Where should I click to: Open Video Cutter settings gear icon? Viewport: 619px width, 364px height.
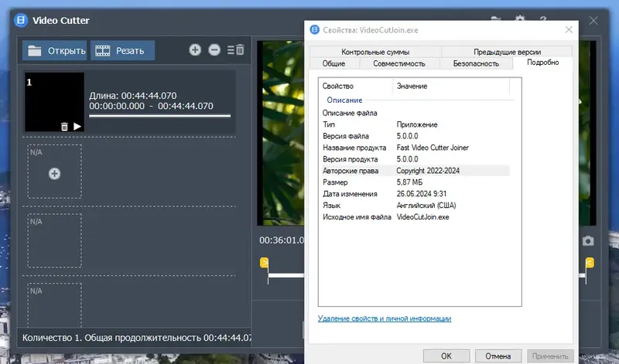point(520,18)
